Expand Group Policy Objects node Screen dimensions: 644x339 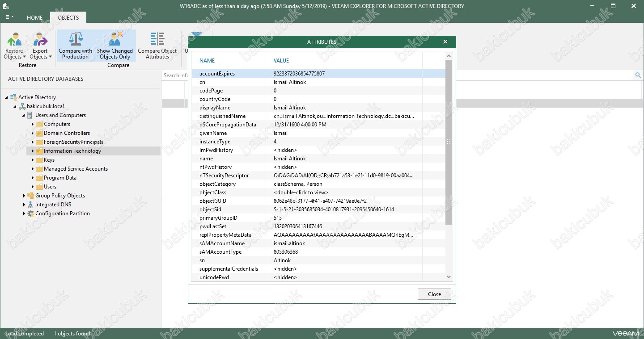tap(24, 196)
